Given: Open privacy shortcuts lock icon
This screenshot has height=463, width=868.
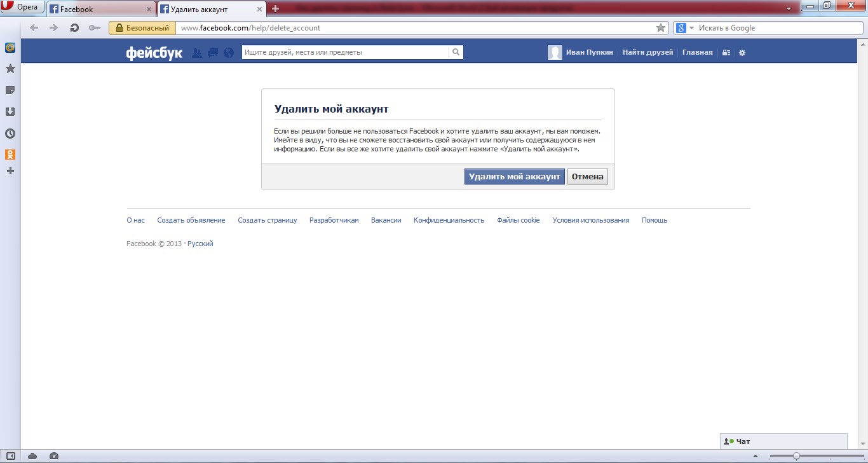Looking at the screenshot, I should point(726,53).
